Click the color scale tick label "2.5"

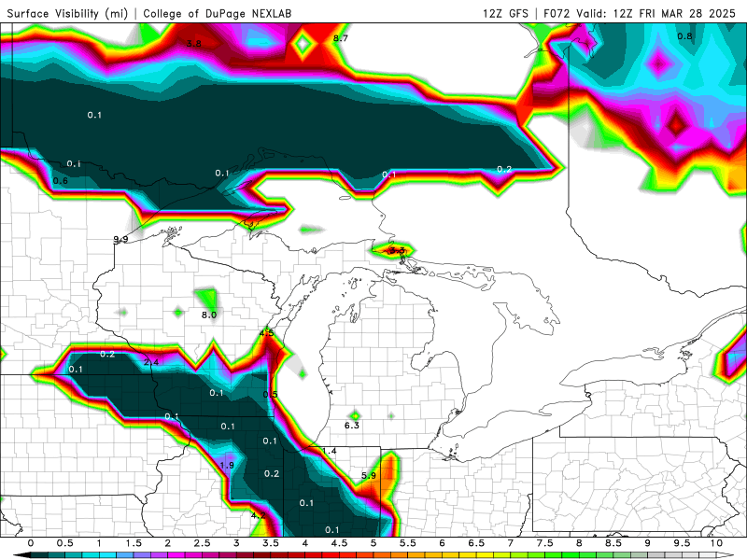point(202,543)
